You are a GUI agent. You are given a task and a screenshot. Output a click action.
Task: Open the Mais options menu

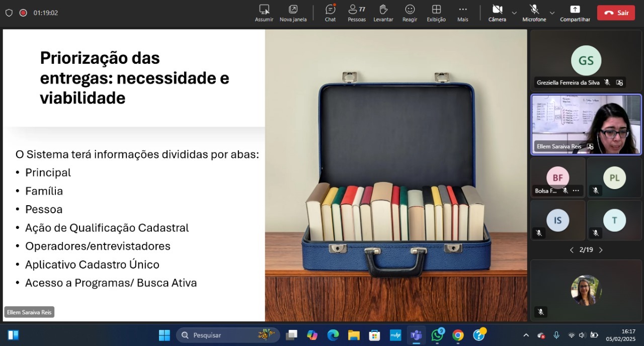pos(462,13)
